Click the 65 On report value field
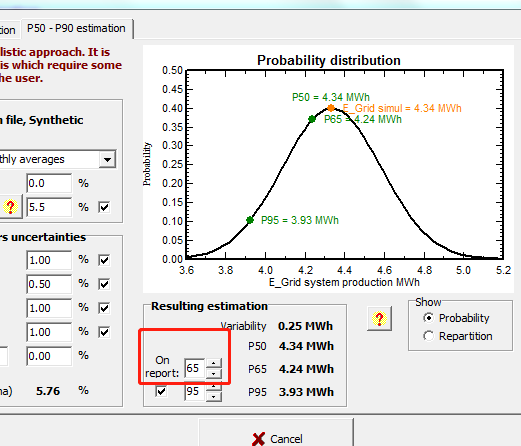 [x=194, y=368]
